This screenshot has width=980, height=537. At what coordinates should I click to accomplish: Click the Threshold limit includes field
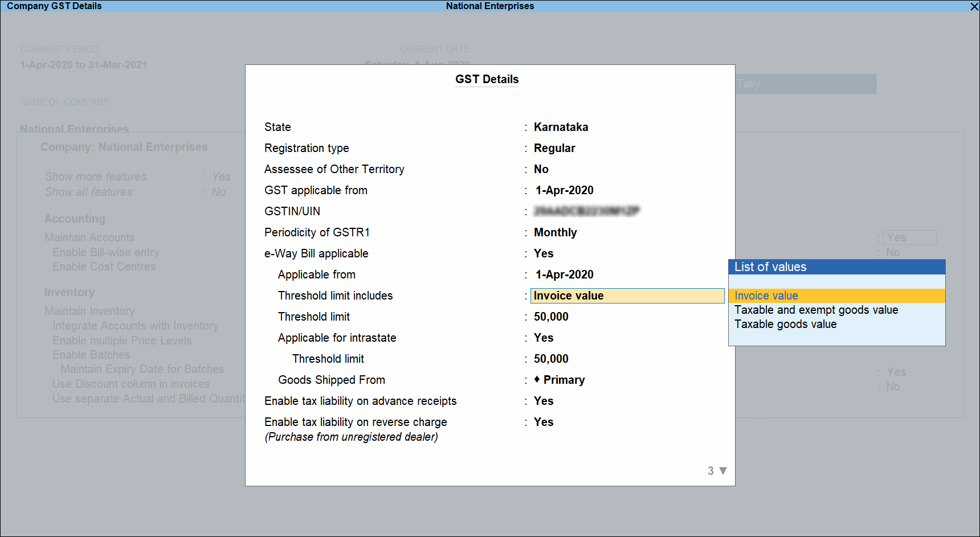click(627, 296)
